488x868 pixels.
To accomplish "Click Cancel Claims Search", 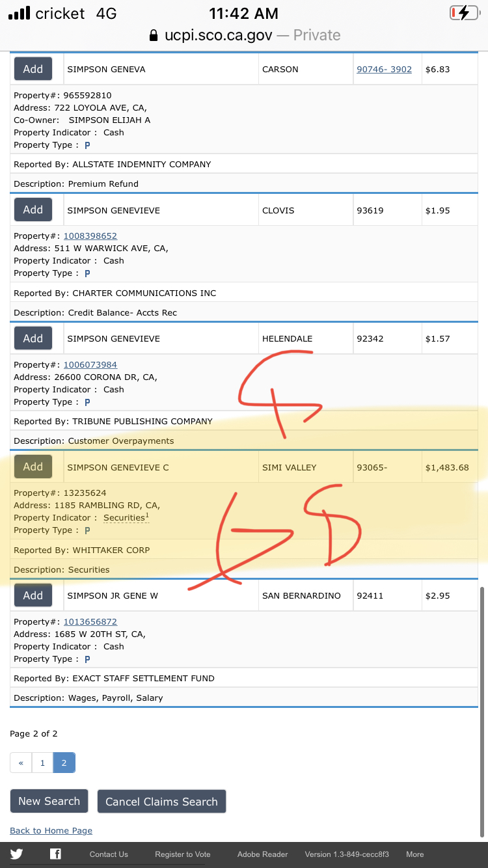I will coord(161,801).
